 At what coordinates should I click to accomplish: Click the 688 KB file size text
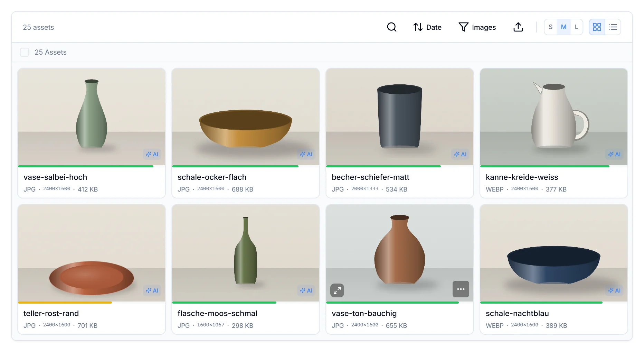point(243,189)
